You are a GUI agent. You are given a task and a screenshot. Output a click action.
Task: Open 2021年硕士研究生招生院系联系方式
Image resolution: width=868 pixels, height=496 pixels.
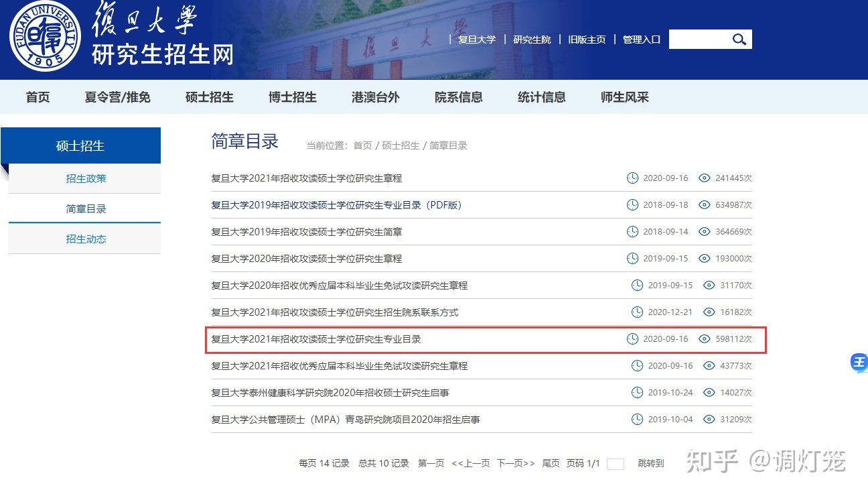coord(335,312)
